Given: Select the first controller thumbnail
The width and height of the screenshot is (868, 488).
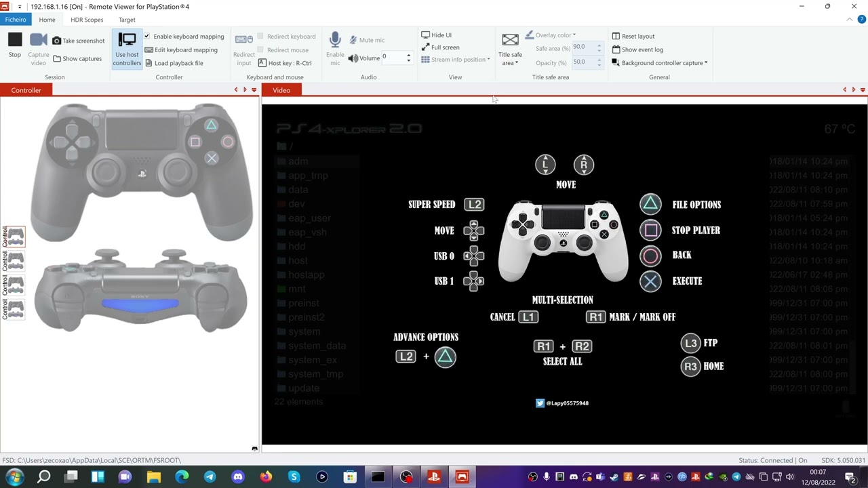Looking at the screenshot, I should [x=15, y=237].
